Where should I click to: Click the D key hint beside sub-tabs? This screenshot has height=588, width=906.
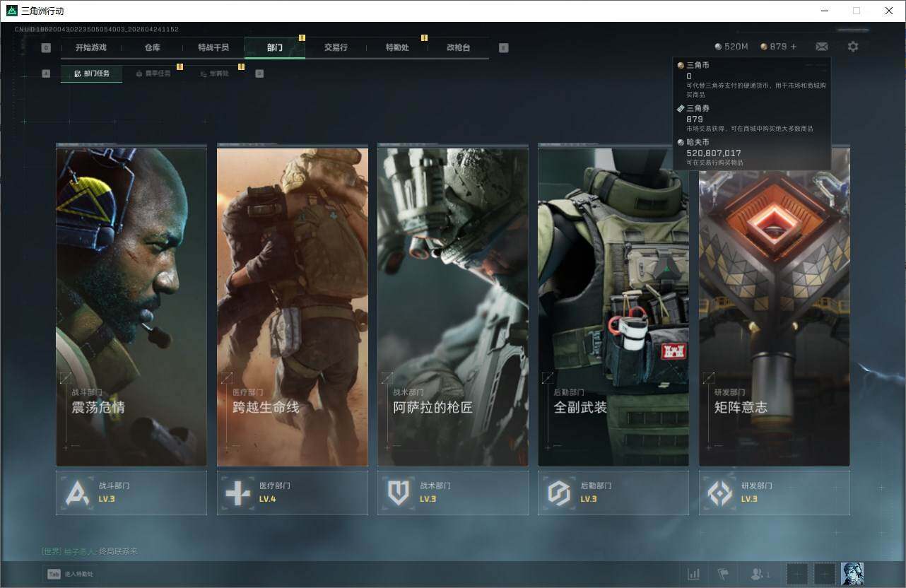[x=259, y=73]
